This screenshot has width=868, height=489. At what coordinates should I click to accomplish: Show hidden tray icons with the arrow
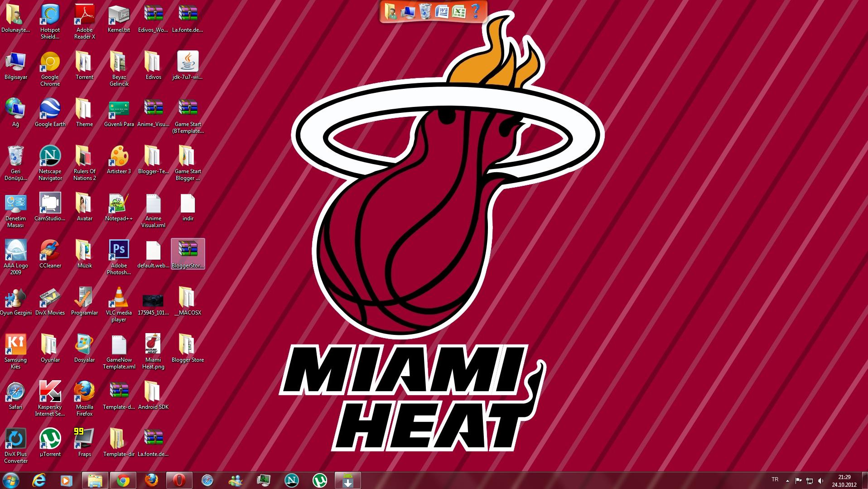pyautogui.click(x=787, y=480)
